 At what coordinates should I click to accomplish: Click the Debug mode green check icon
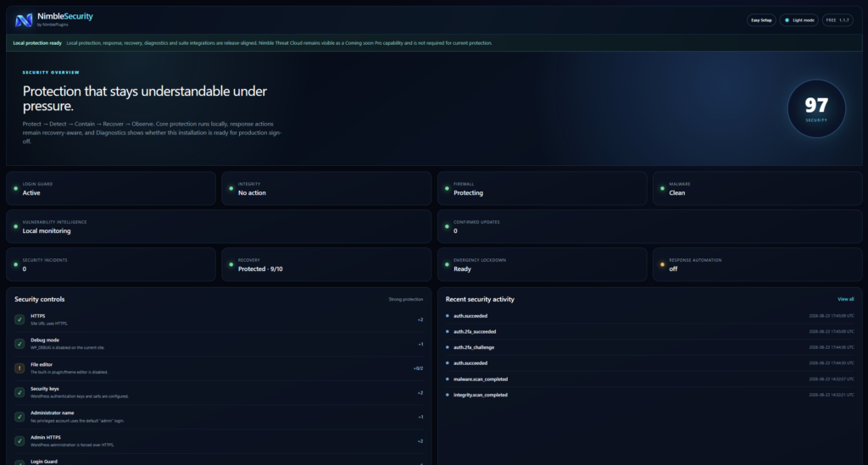click(x=19, y=344)
